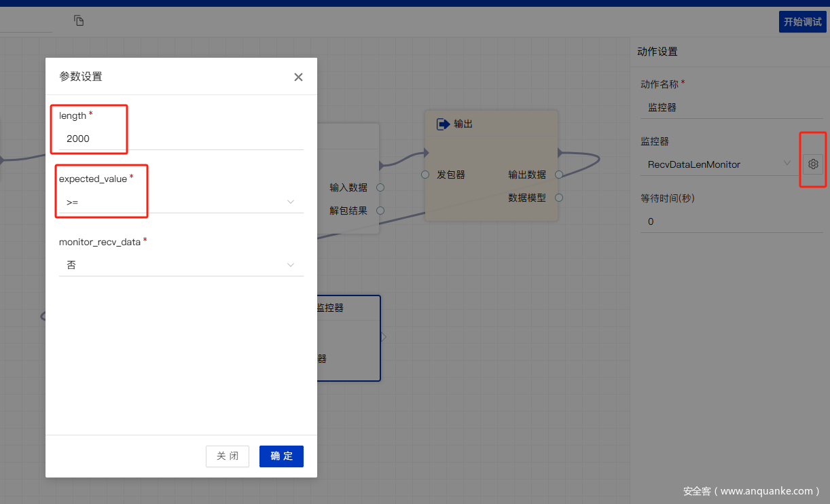Click the 输入数据 port circle
830x504 pixels.
tap(380, 187)
